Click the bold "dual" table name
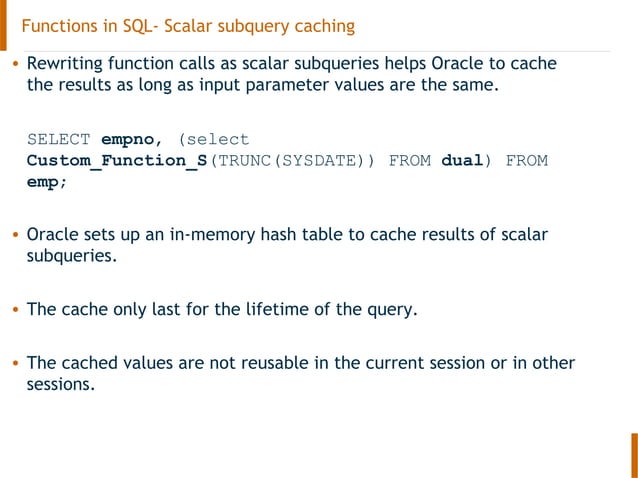 pos(462,161)
